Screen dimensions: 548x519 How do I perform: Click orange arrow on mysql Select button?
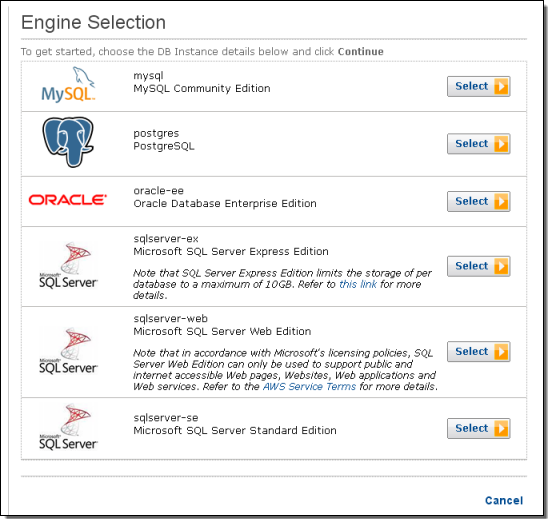point(501,86)
